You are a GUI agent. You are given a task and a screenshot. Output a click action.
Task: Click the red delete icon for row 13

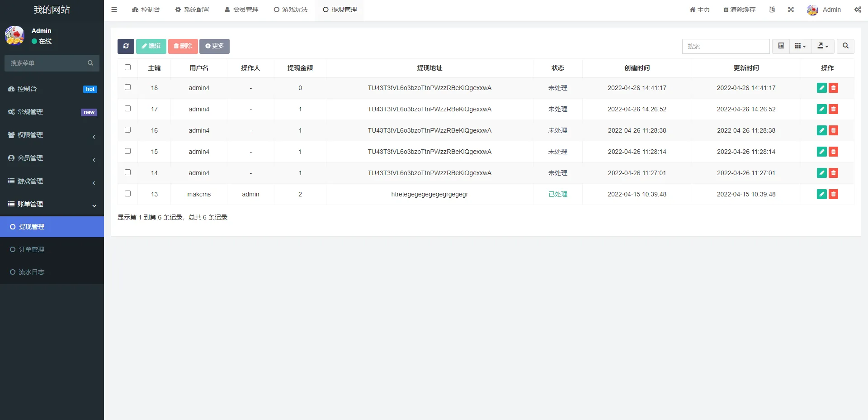click(833, 194)
